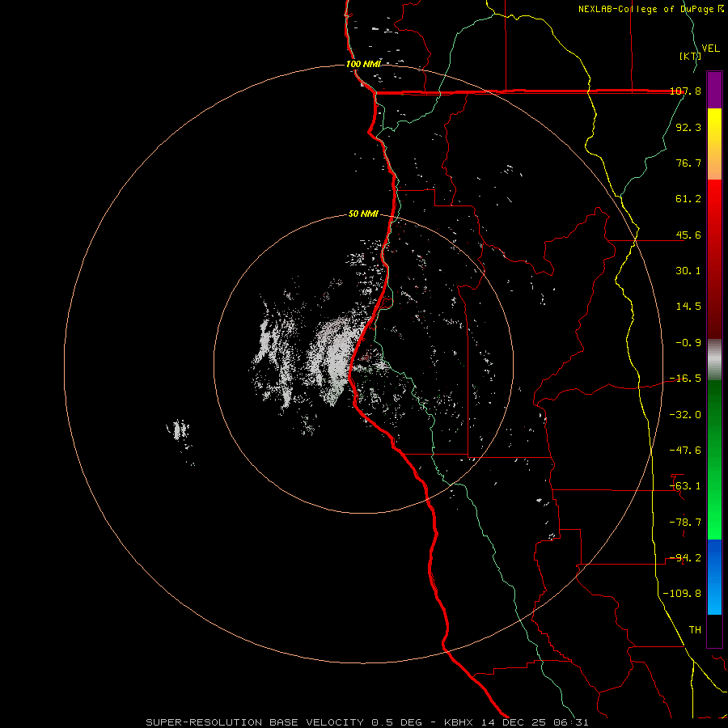728x728 pixels.
Task: Pick the gray near-zero segment of the color bar
Action: coord(714,360)
